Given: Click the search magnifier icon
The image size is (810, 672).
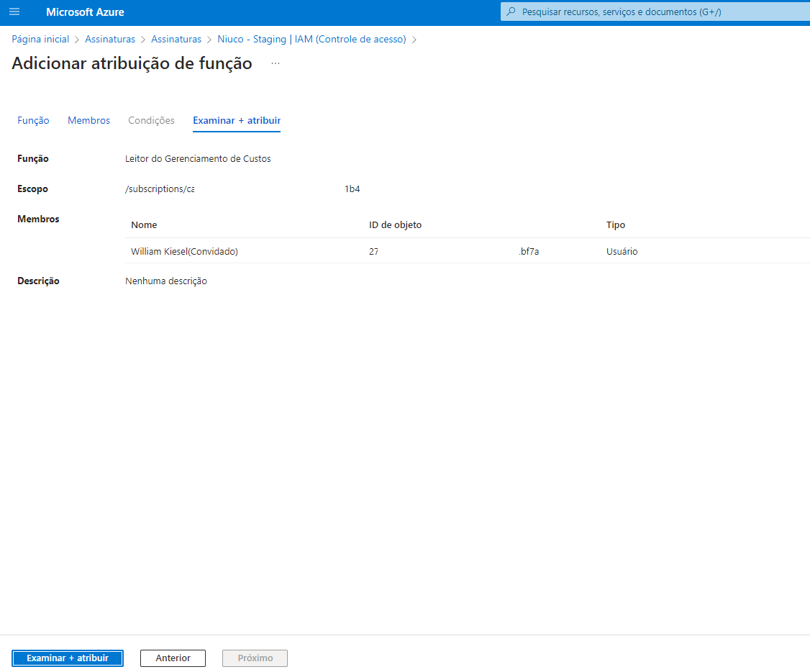Looking at the screenshot, I should (x=511, y=12).
